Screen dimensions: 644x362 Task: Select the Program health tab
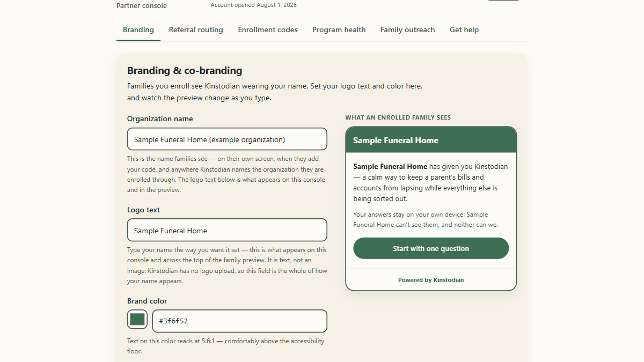point(339,30)
